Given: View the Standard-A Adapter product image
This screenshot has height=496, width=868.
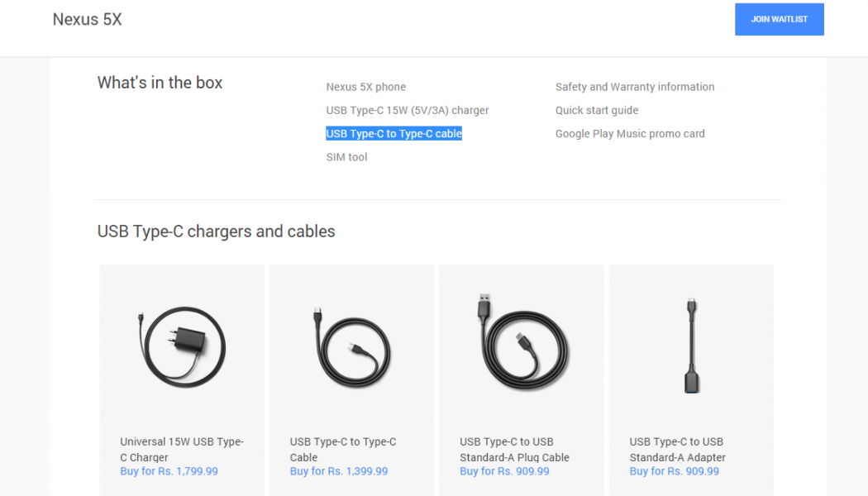Looking at the screenshot, I should pos(691,346).
